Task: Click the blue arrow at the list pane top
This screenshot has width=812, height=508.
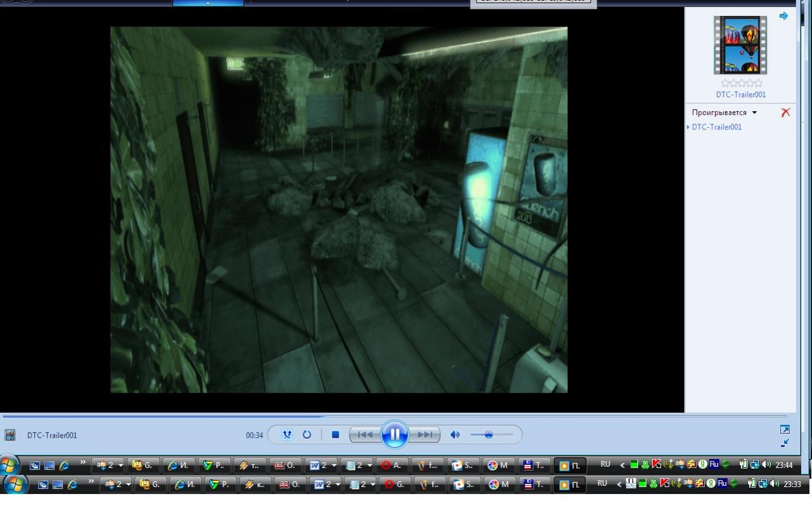Action: tap(783, 16)
